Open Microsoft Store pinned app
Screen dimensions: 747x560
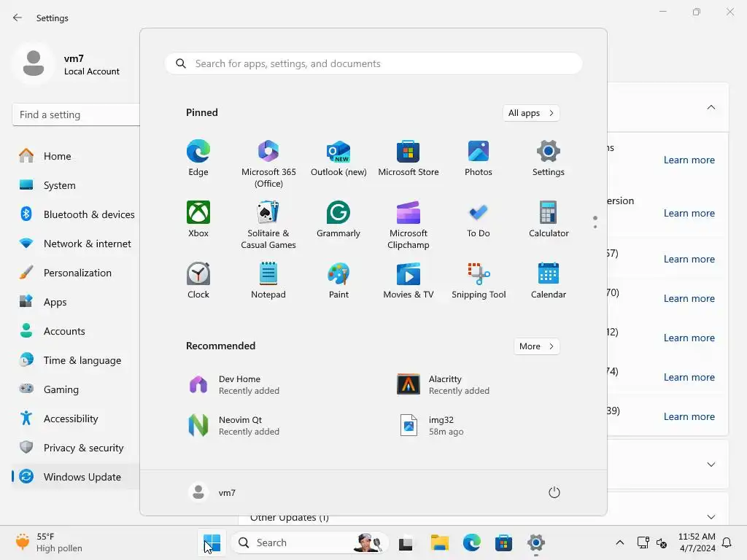point(409,158)
